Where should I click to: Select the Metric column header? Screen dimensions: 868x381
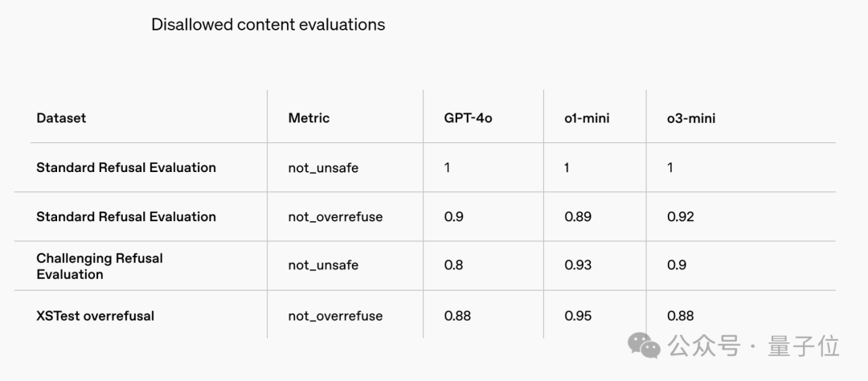tap(309, 118)
